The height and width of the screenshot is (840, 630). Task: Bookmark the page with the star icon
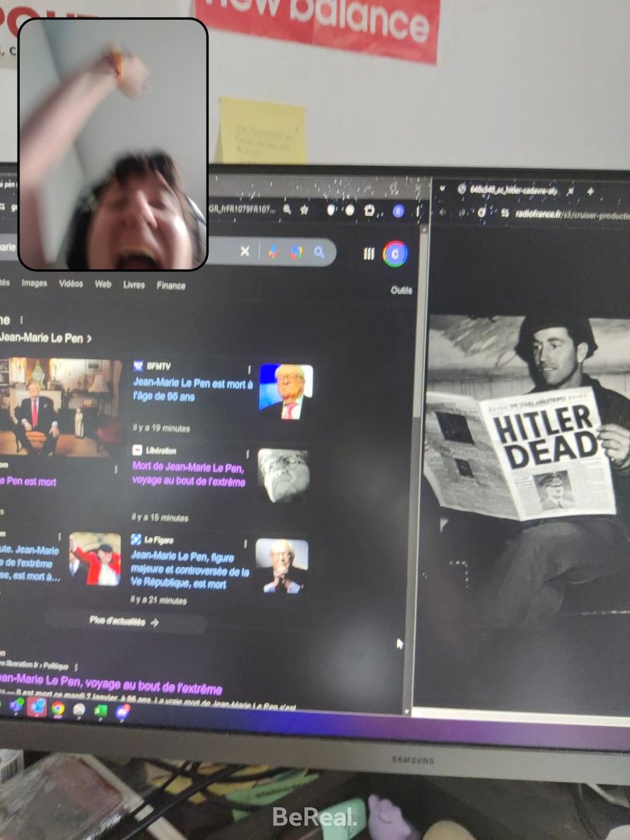tap(304, 209)
